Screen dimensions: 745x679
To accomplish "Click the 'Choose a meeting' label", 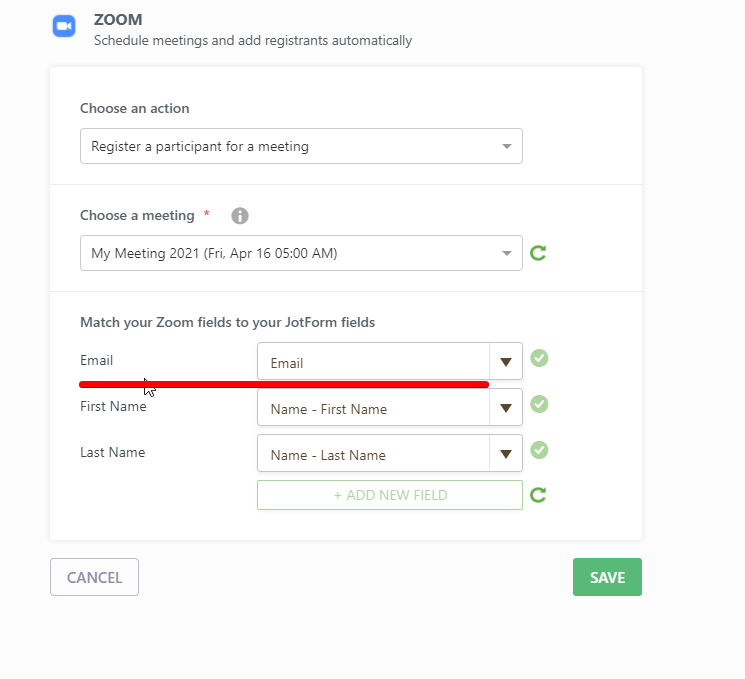I will pos(137,215).
